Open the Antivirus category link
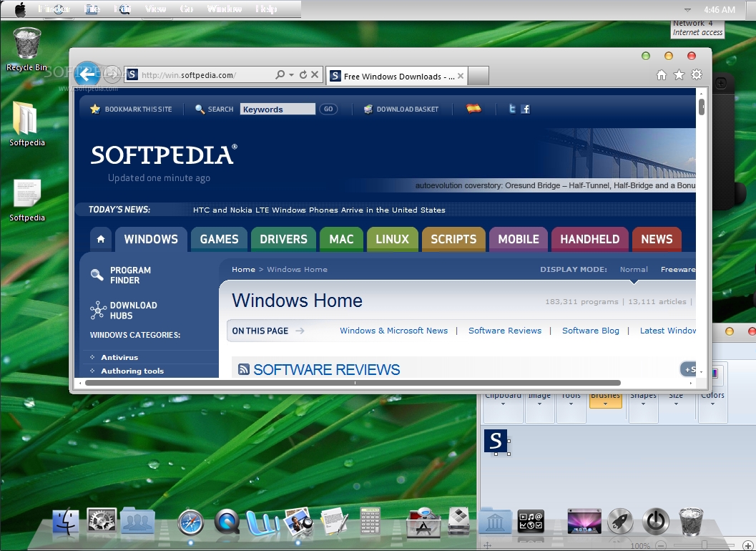The width and height of the screenshot is (756, 551). click(x=119, y=357)
